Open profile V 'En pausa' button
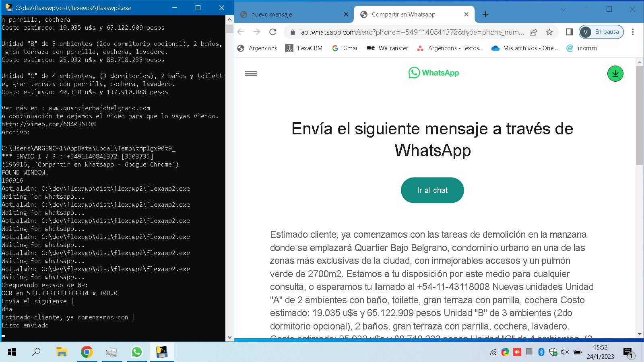 click(x=601, y=32)
